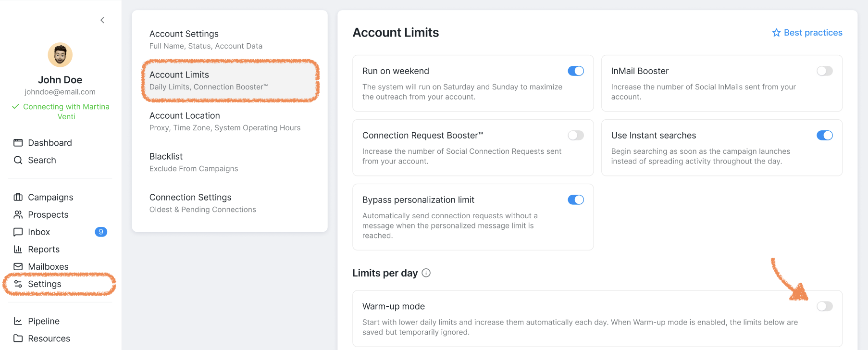Viewport: 868px width, 350px height.
Task: Turn on Warm-up mode switch
Action: point(825,306)
